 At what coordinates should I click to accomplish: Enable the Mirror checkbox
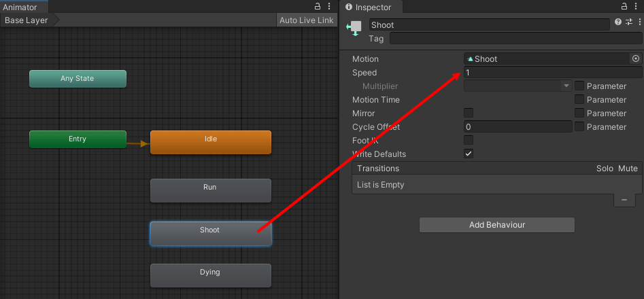[469, 113]
